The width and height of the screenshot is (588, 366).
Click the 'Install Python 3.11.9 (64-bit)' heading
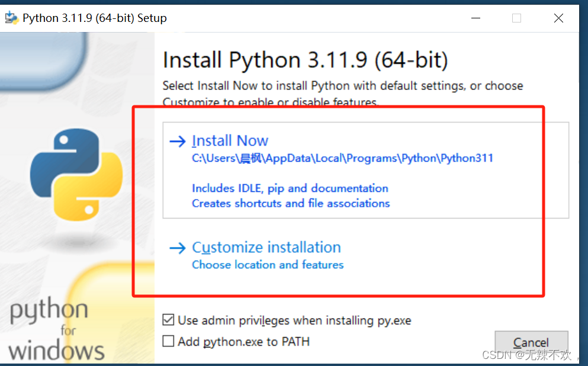[305, 60]
